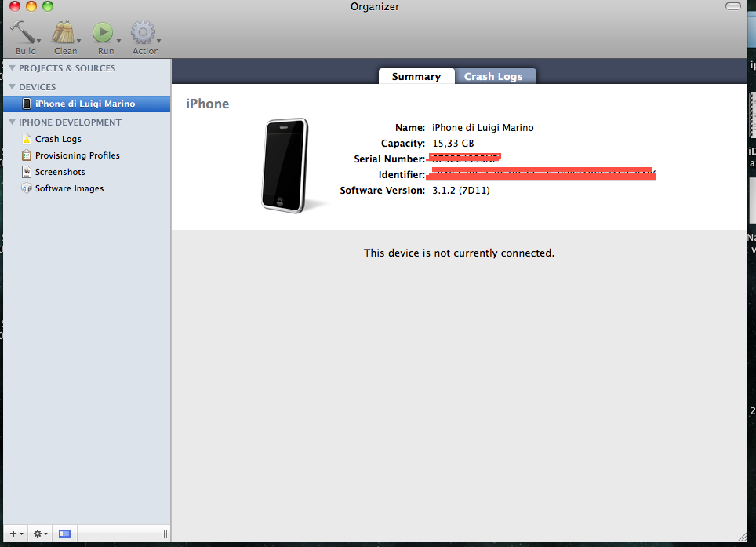Click the Action gear icon

tap(143, 32)
